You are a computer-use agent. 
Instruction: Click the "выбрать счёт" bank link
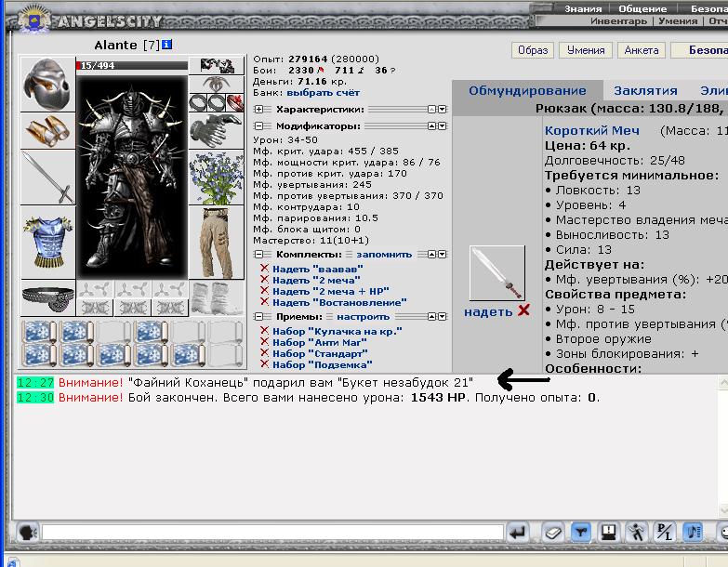pyautogui.click(x=324, y=93)
